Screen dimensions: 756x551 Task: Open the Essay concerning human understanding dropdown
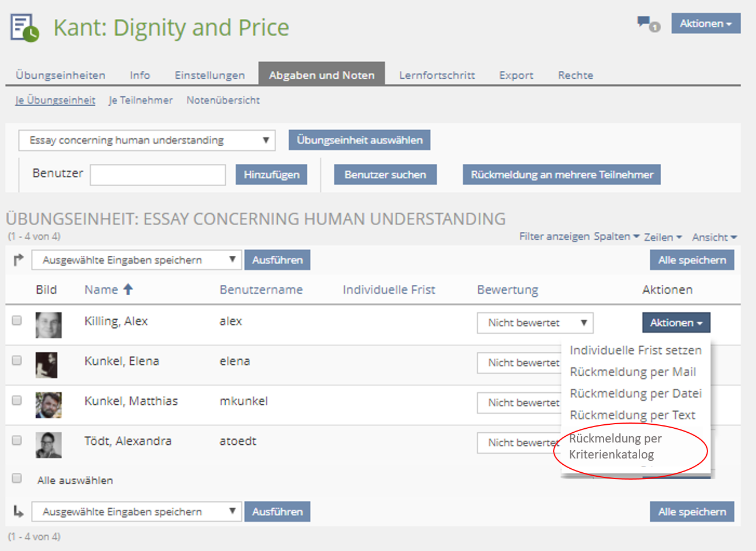[x=147, y=140]
